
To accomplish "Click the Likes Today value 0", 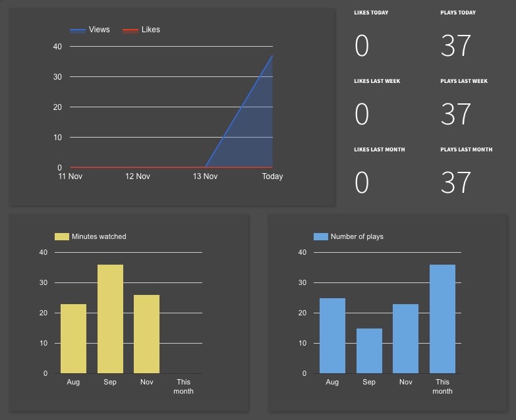I will tap(362, 46).
